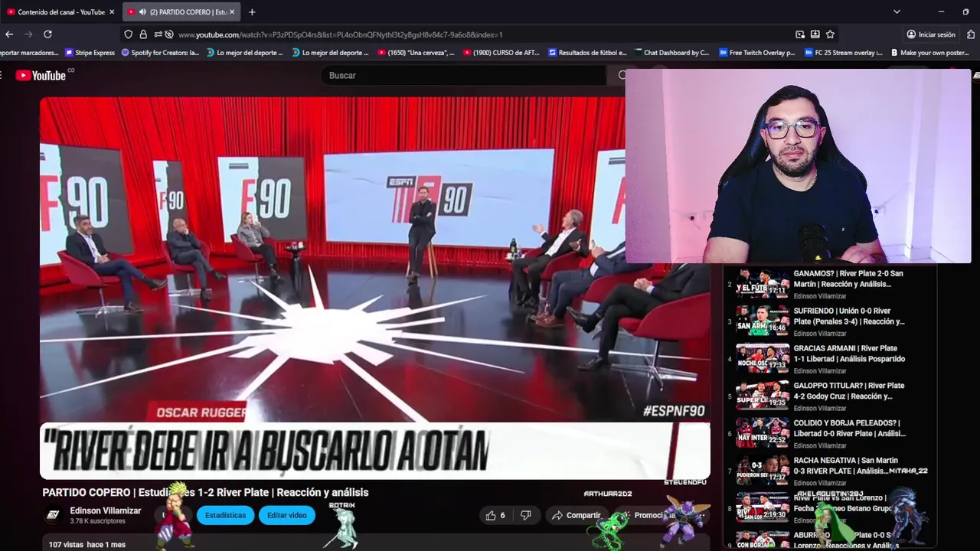The width and height of the screenshot is (980, 551).
Task: Click 'Iniciar sesión' account button
Action: (931, 34)
